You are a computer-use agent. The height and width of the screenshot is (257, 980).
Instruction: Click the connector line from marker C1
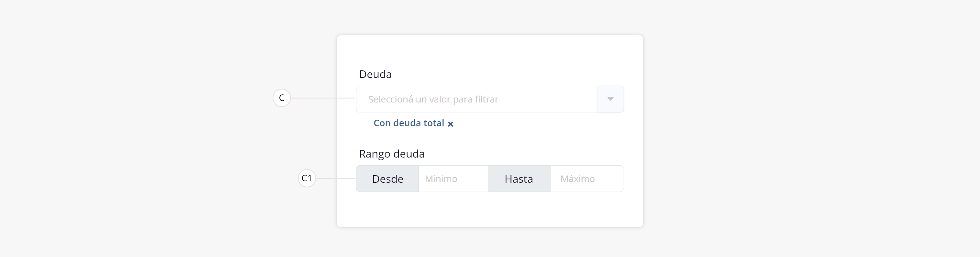[336, 178]
